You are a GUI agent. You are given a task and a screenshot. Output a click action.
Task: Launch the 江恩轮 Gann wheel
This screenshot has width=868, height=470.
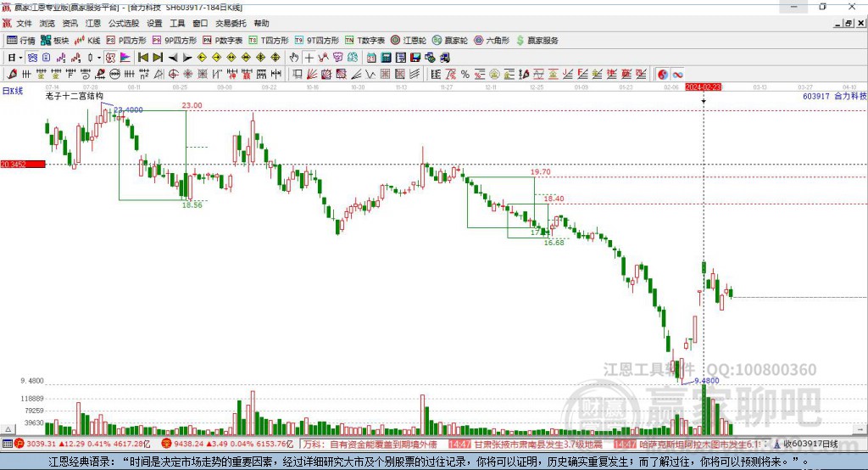click(x=409, y=41)
